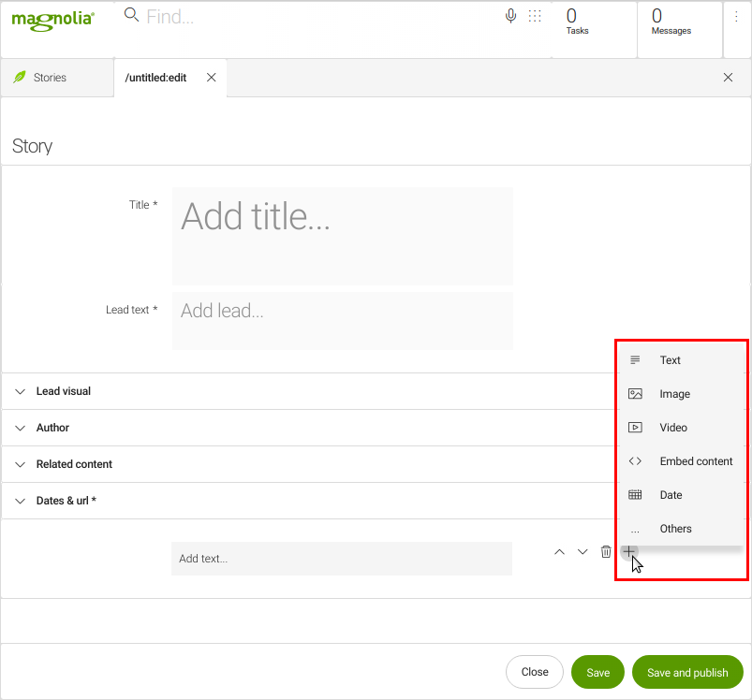Click into the Add title field
Viewport: 752px width, 700px height.
tap(342, 236)
